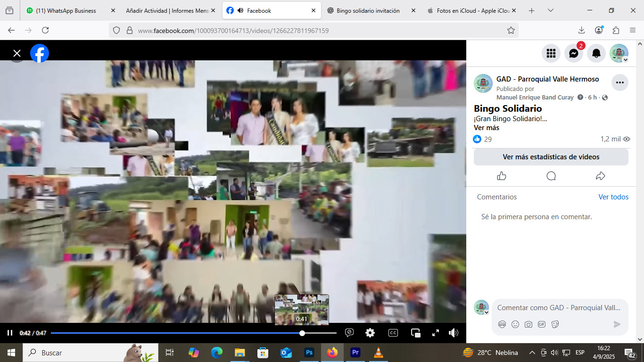Like the Bingo Solidario video
Viewport: 644px width, 362px height.
tap(501, 176)
